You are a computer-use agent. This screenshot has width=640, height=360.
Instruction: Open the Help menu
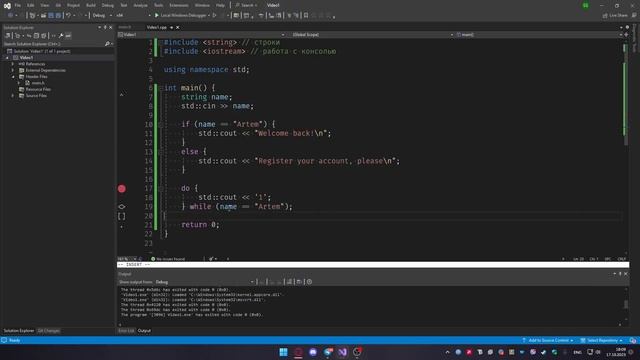point(220,5)
